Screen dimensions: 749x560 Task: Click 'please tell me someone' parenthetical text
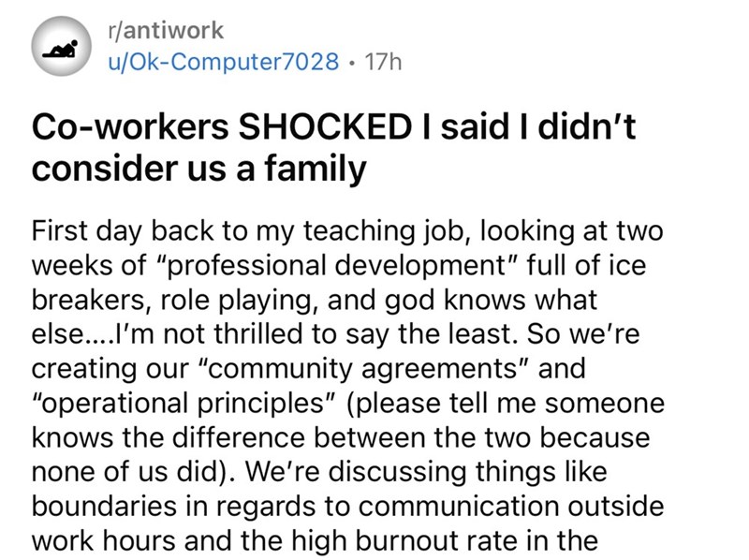504,404
